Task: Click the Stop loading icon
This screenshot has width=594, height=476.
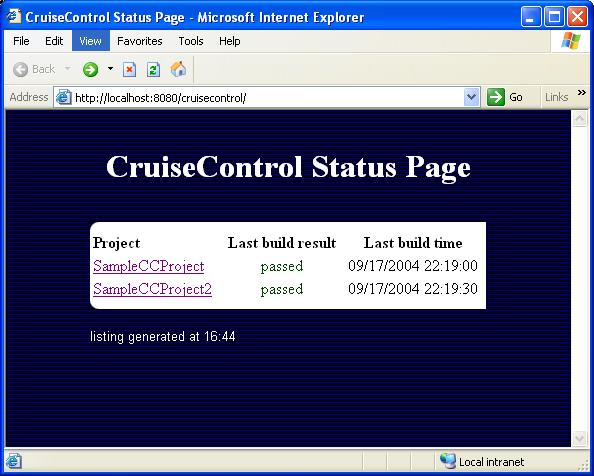Action: coord(130,69)
